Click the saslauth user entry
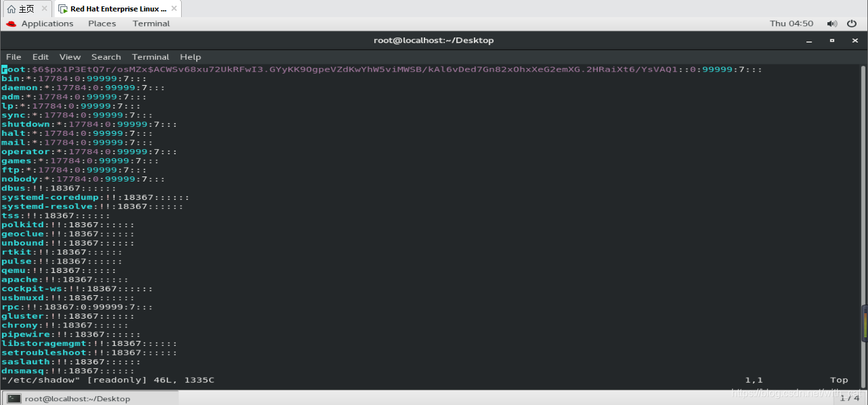This screenshot has width=868, height=405. [x=71, y=362]
